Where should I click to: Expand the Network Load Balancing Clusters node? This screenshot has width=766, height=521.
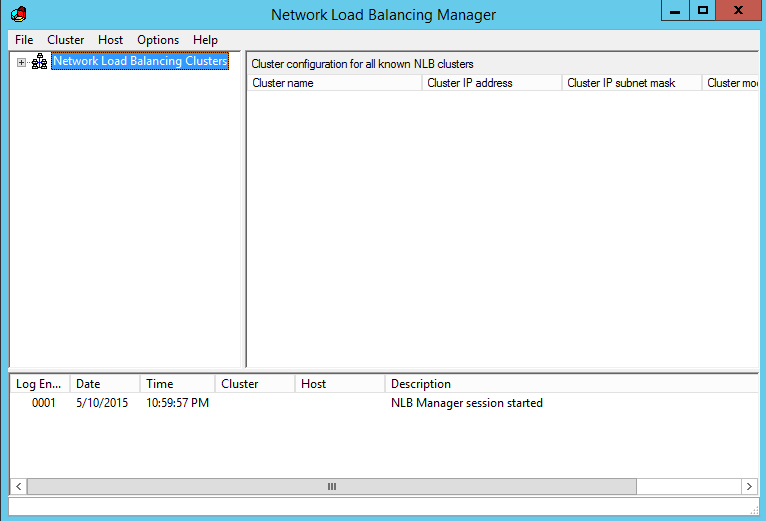tap(22, 62)
